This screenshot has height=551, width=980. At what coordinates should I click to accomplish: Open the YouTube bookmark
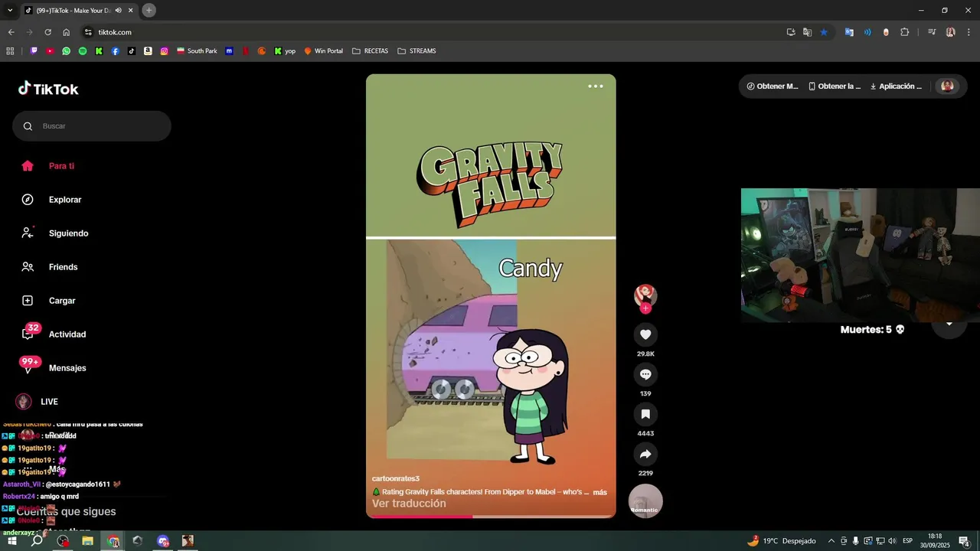(50, 51)
